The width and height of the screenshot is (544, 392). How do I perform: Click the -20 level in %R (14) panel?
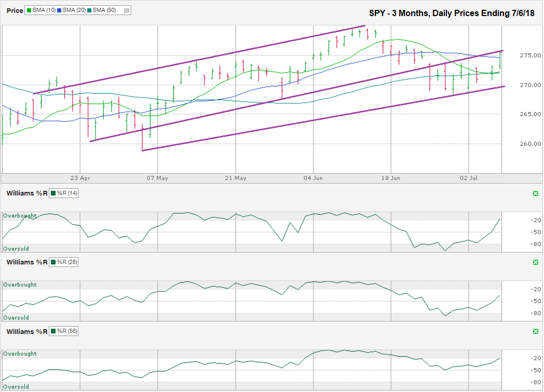click(x=536, y=220)
